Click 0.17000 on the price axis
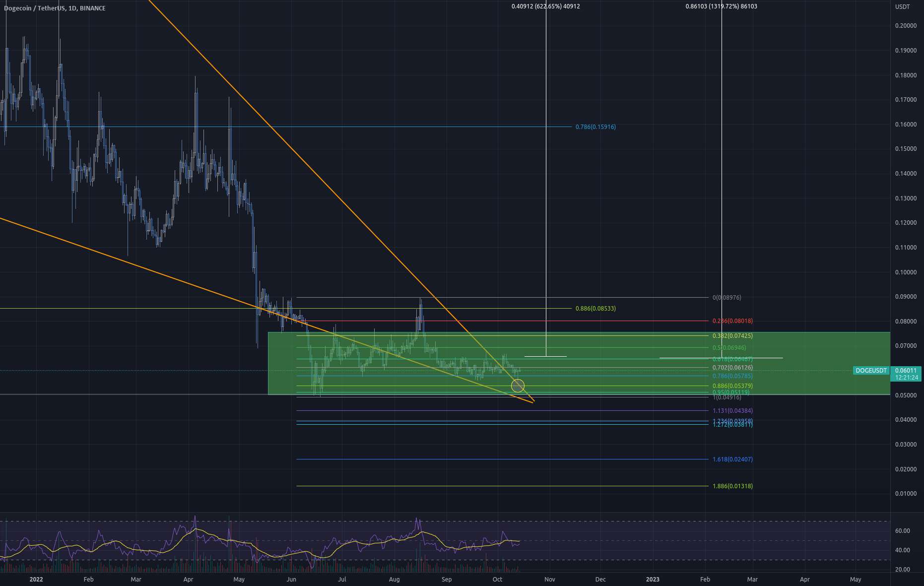The width and height of the screenshot is (924, 586). (x=906, y=100)
